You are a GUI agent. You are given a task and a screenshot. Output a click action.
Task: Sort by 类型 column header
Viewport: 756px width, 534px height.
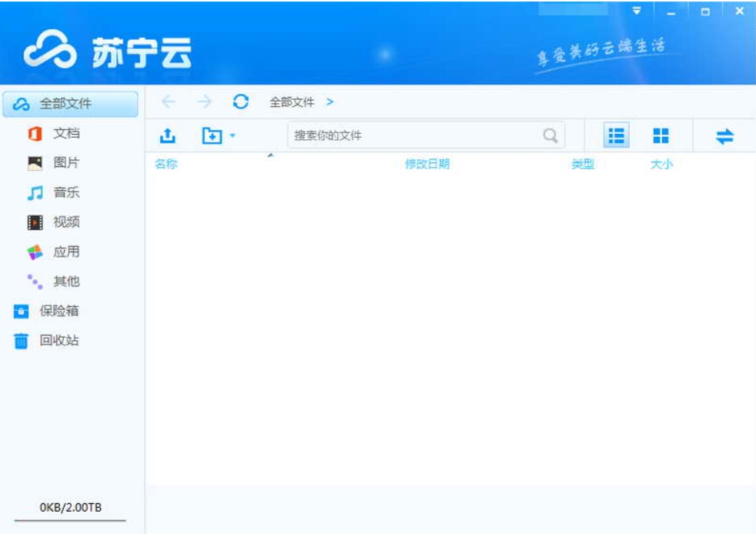coord(583,165)
